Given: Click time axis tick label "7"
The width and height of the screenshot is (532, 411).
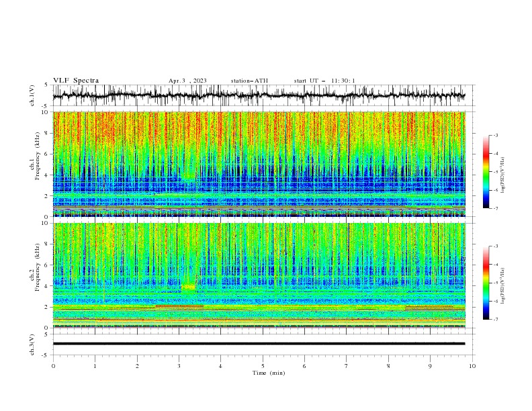Looking at the screenshot, I should click(347, 366).
